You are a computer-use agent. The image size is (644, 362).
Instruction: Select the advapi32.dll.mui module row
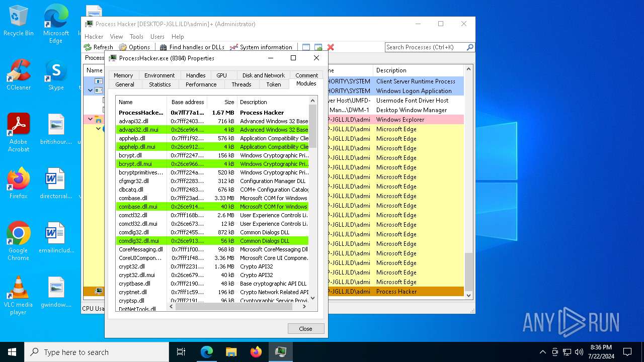(x=212, y=130)
